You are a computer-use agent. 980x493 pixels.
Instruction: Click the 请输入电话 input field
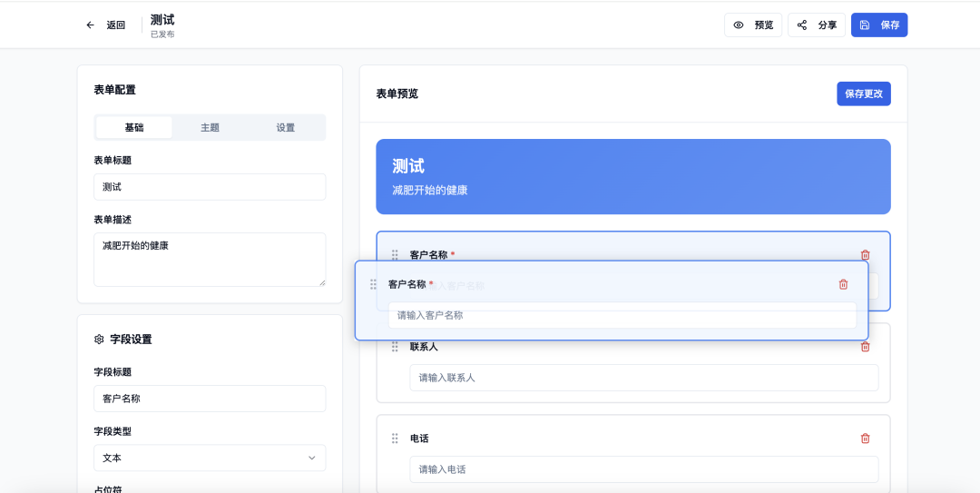coord(643,469)
